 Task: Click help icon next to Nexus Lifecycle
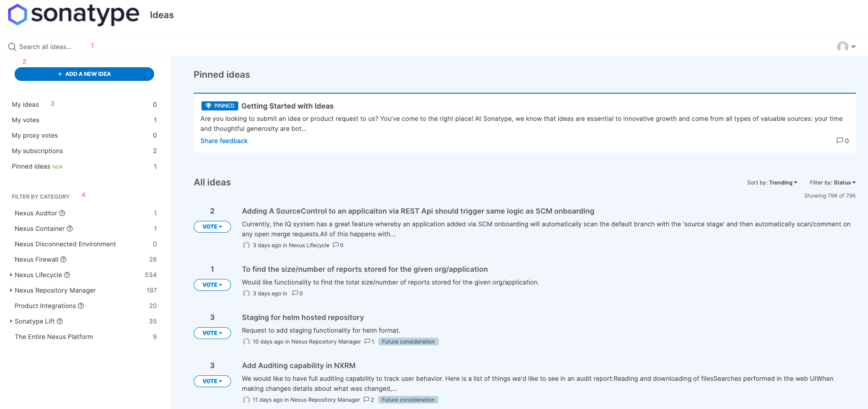click(x=67, y=275)
